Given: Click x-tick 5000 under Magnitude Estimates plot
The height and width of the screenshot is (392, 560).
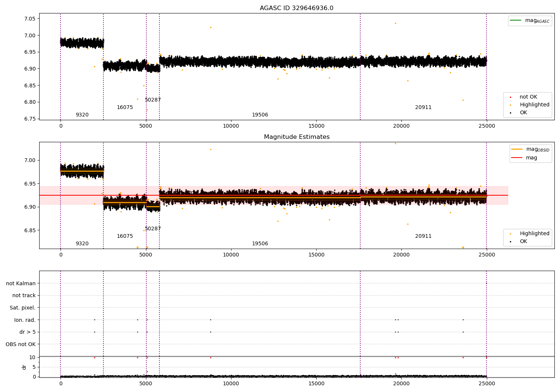Looking at the screenshot, I should coord(146,255).
